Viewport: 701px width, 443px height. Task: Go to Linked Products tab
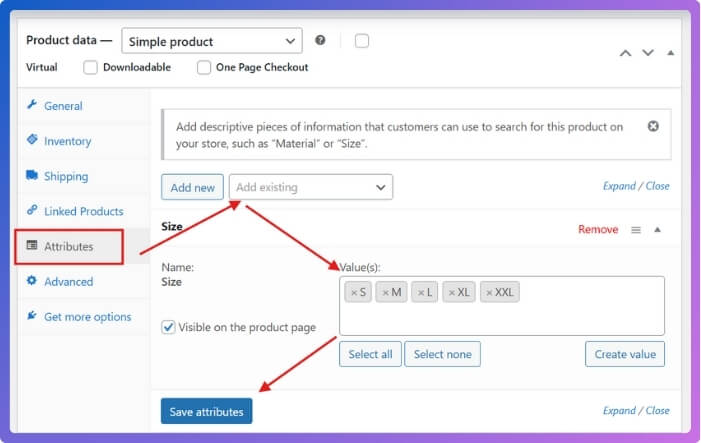tap(84, 211)
